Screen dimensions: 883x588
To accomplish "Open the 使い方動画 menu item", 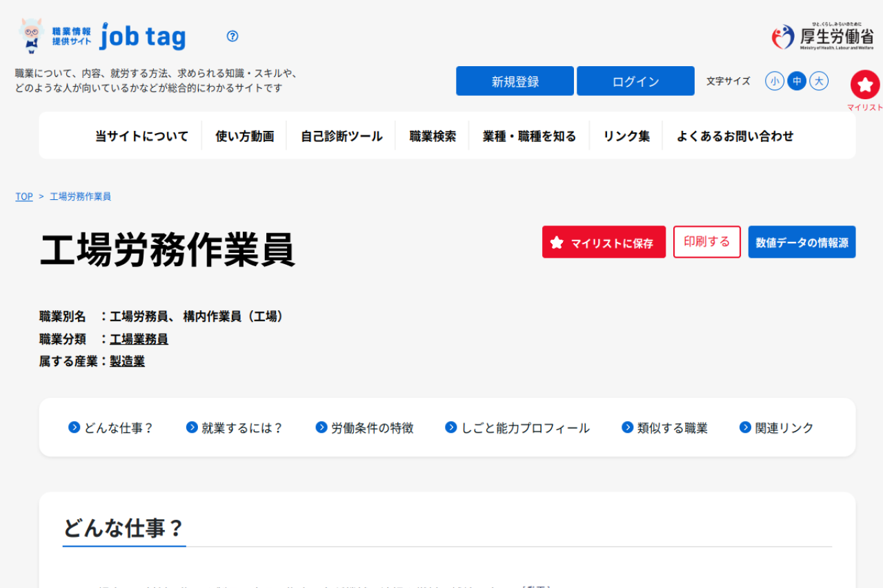I will coord(245,136).
